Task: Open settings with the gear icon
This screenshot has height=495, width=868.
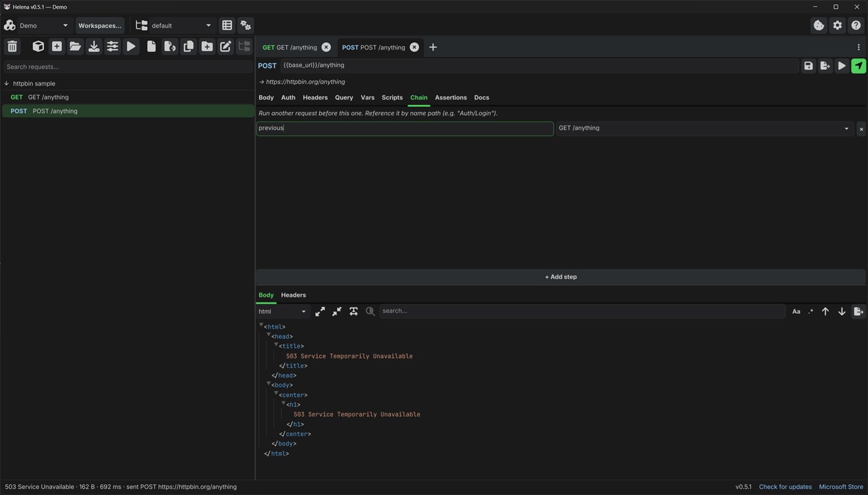Action: (837, 25)
